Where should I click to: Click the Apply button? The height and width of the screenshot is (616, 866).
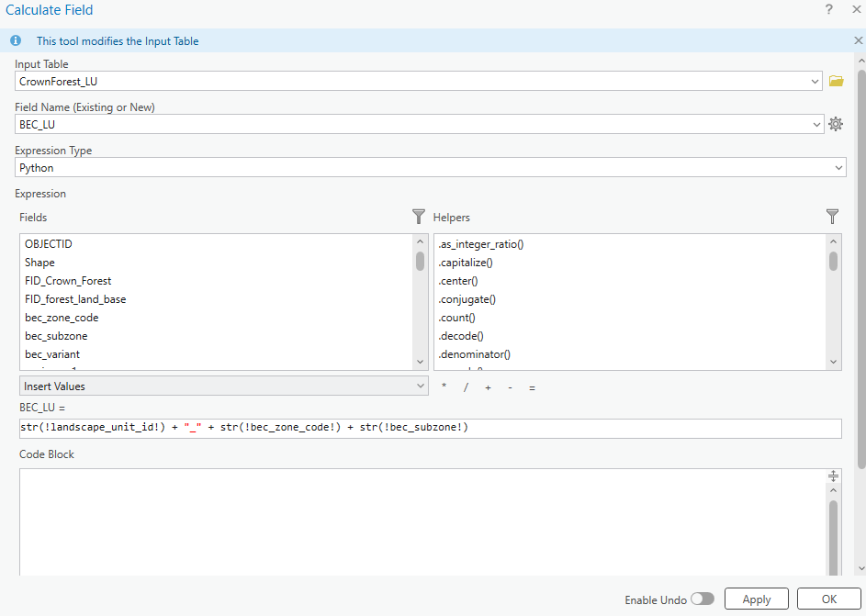tap(756, 599)
